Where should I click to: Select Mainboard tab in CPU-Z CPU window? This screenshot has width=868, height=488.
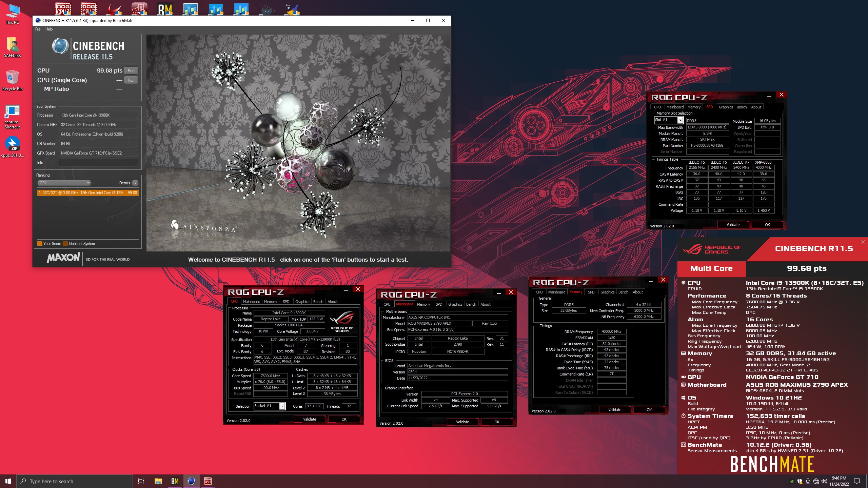click(252, 302)
